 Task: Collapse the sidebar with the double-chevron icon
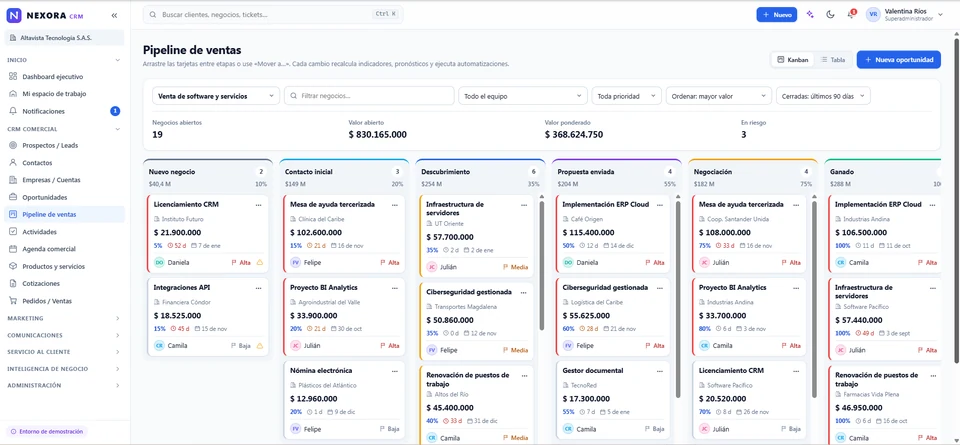click(x=114, y=15)
